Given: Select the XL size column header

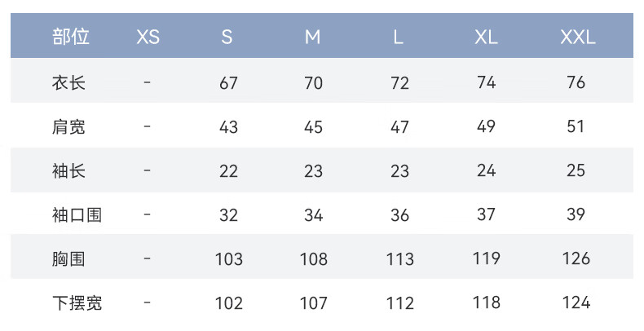Looking at the screenshot, I should pos(487,38).
